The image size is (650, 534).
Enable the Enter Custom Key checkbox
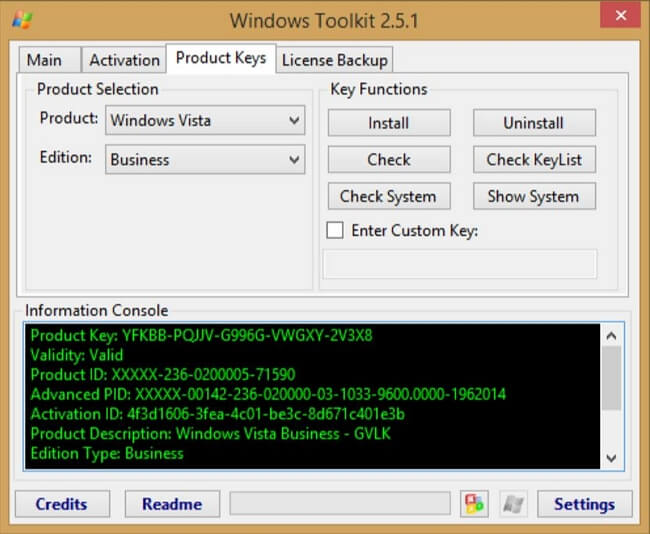point(335,230)
